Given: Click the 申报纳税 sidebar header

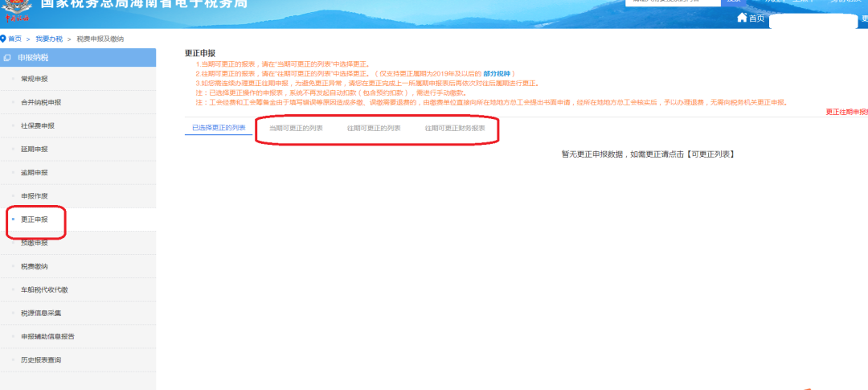Looking at the screenshot, I should pyautogui.click(x=78, y=58).
